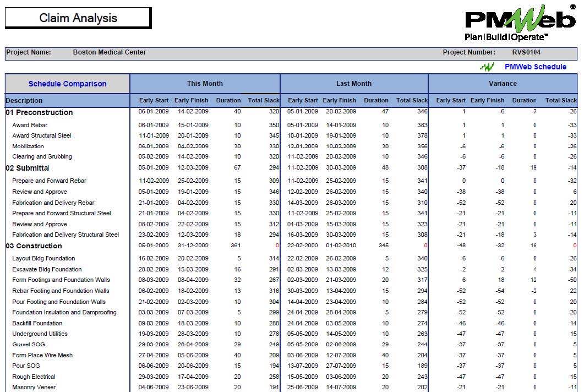This screenshot has height=392, width=584.
Task: Select the Masonry Veneer activity row
Action: pyautogui.click(x=34, y=387)
